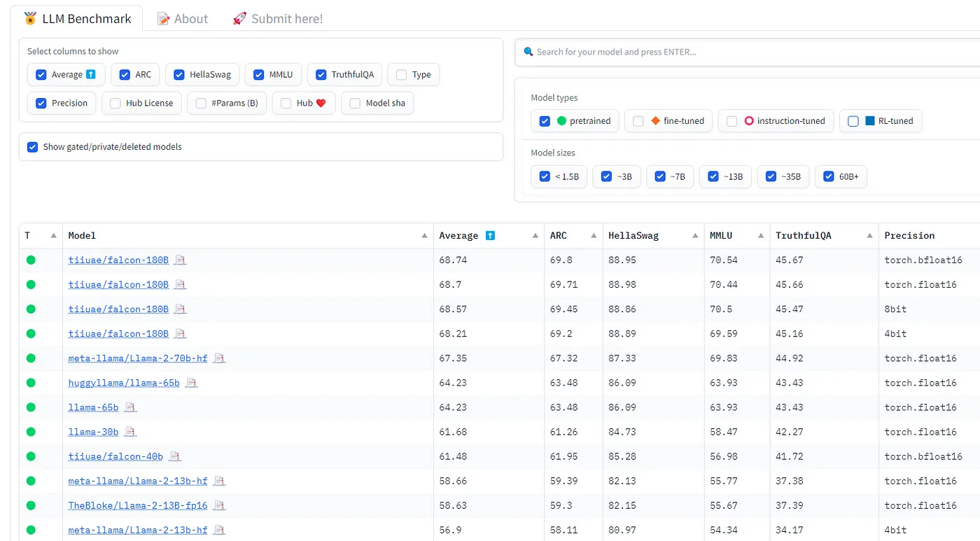Click the green pretrained dot in first table row
The image size is (980, 541).
coord(31,260)
